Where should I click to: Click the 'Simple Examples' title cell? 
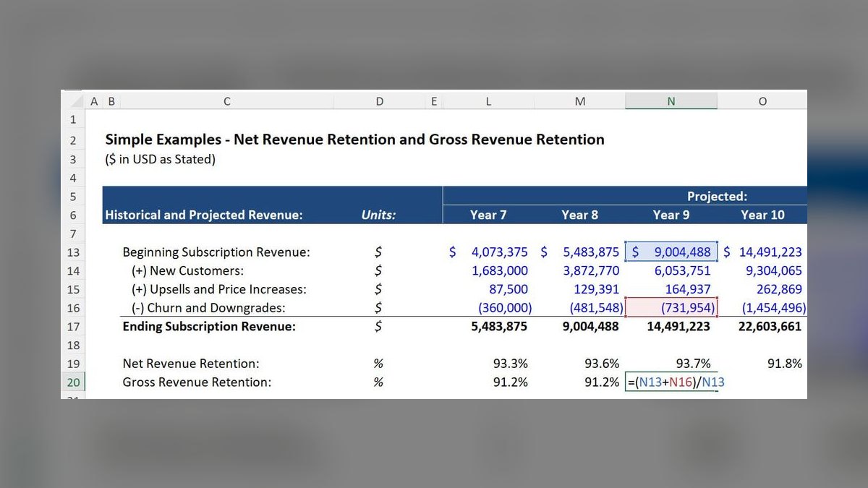pos(354,140)
